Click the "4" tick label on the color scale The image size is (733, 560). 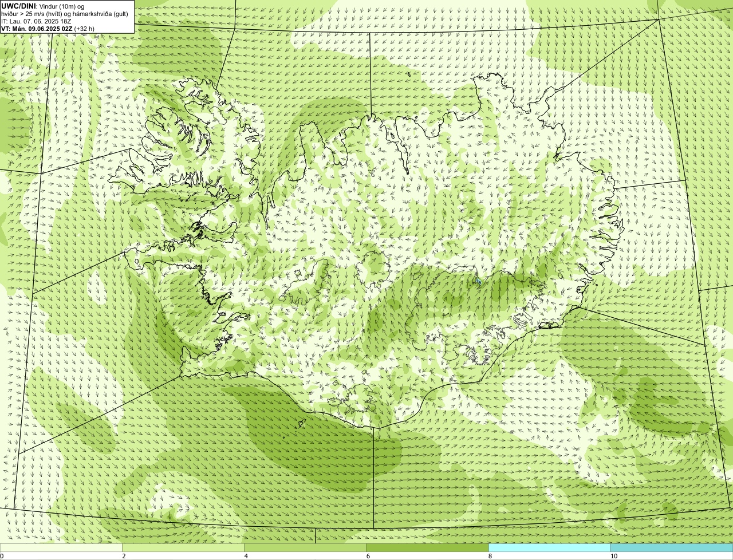(x=246, y=556)
